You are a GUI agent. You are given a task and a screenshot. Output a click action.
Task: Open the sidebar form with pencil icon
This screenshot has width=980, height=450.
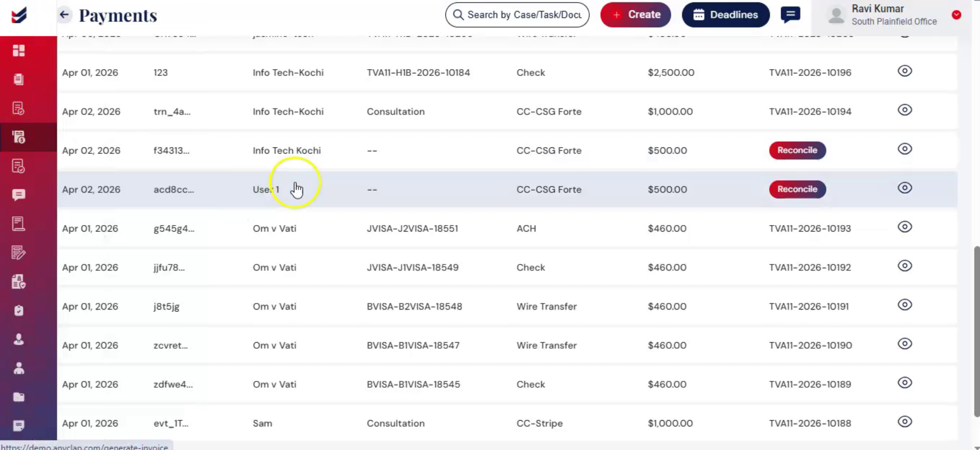(18, 253)
